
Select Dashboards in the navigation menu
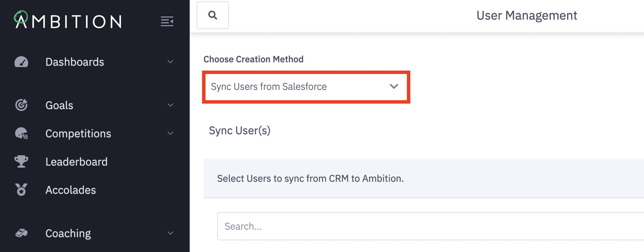coord(75,62)
